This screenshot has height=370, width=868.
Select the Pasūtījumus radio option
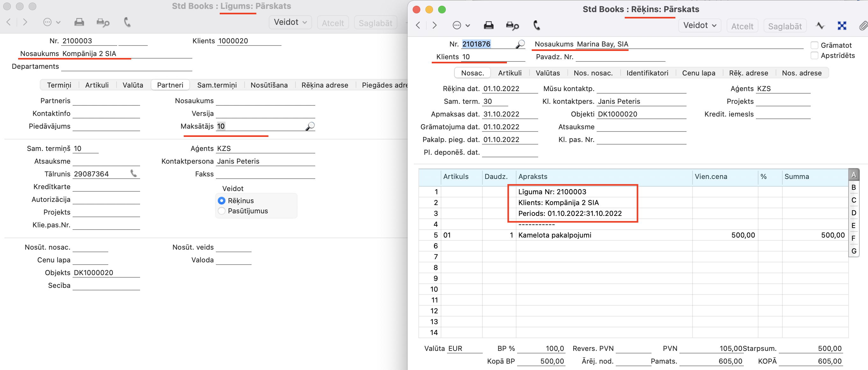point(221,211)
